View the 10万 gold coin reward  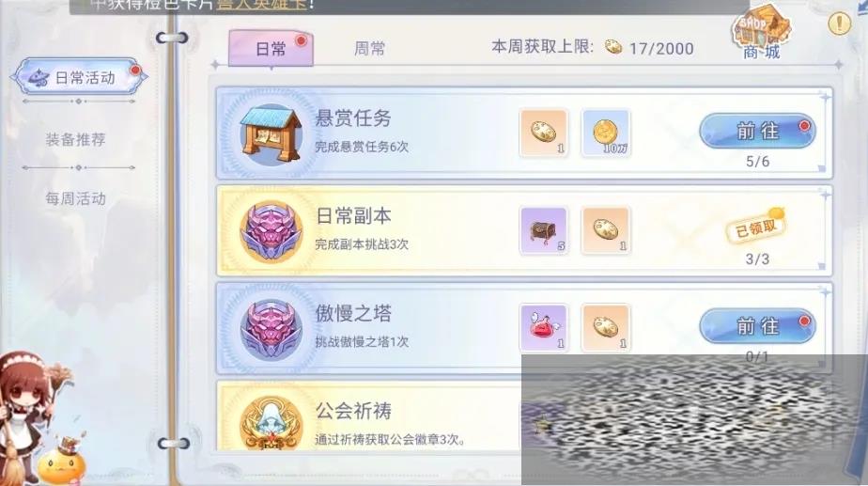pos(606,133)
